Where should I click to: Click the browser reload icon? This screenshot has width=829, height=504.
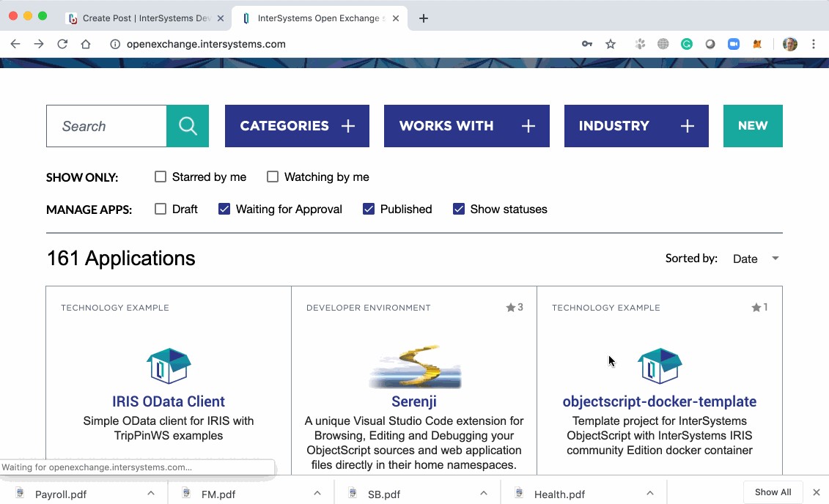(62, 44)
